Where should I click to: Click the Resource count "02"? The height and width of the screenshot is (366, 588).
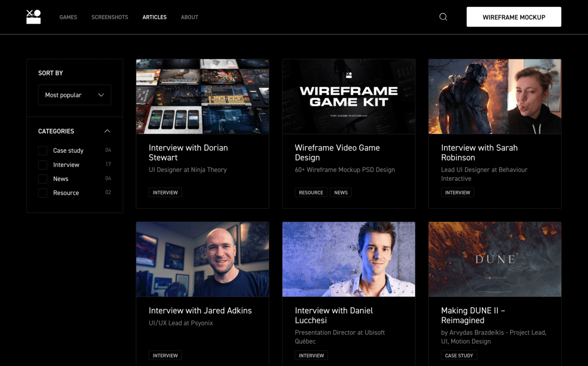108,193
